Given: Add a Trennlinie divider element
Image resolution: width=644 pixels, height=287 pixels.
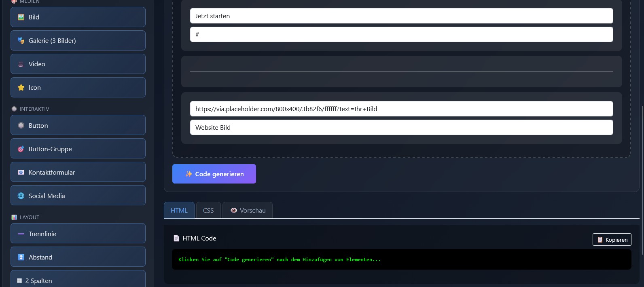Looking at the screenshot, I should pos(78,234).
